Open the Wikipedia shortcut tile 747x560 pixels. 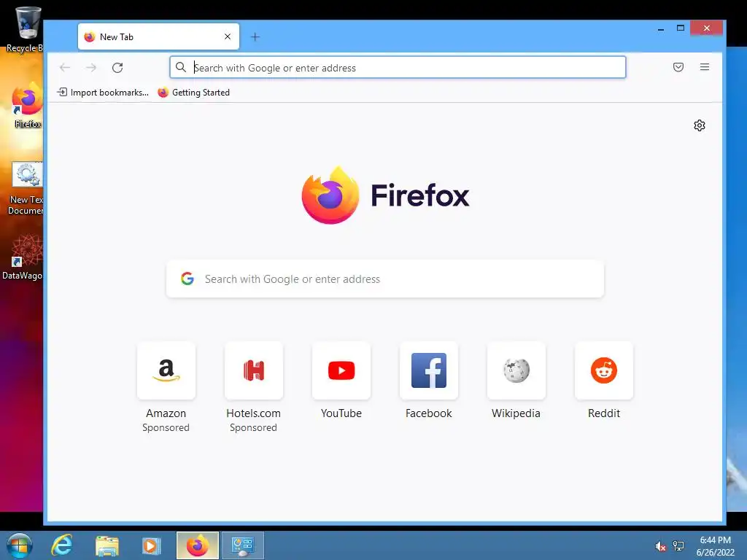(516, 370)
